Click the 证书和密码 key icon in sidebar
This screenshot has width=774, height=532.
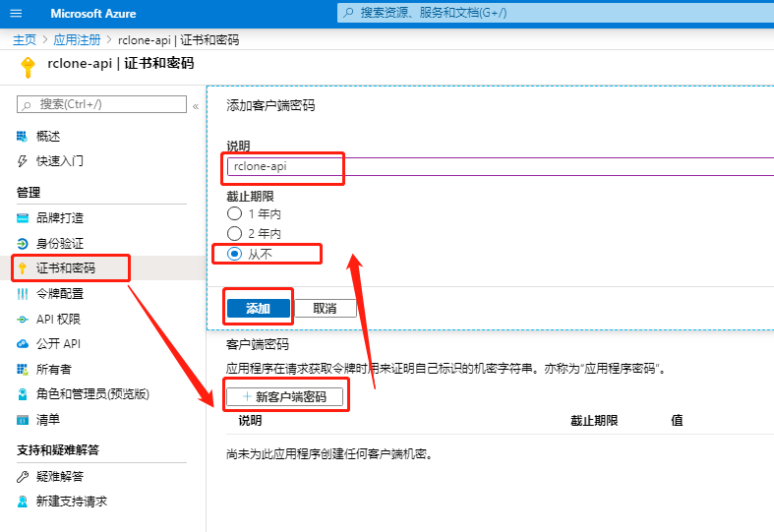[x=23, y=268]
